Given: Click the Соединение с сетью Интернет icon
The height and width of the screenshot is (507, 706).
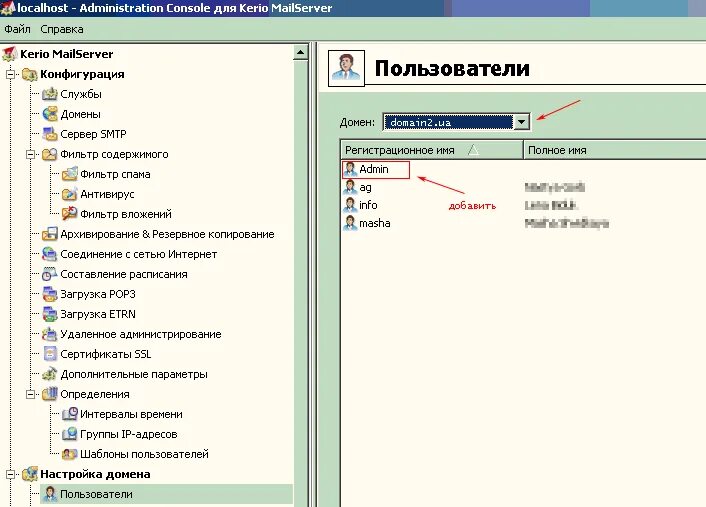Looking at the screenshot, I should tap(50, 254).
